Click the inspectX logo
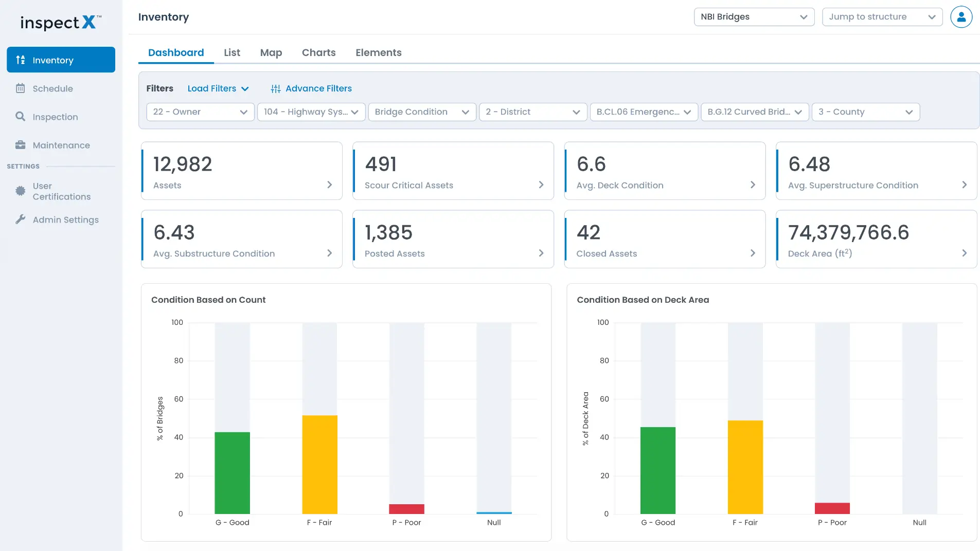The height and width of the screenshot is (551, 980). 61,23
